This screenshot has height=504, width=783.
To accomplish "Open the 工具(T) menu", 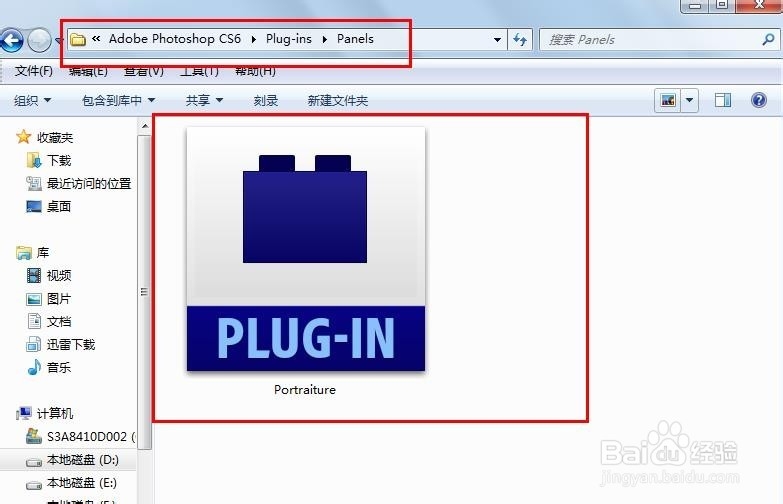I will click(199, 71).
